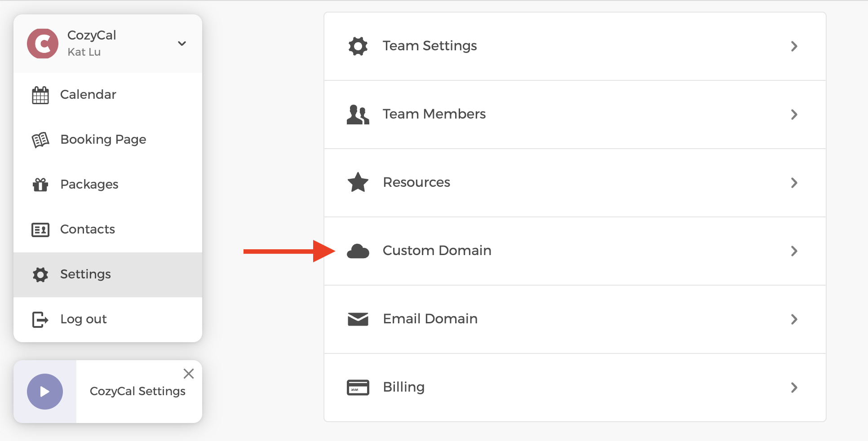Open Resources settings
868x441 pixels.
(575, 183)
